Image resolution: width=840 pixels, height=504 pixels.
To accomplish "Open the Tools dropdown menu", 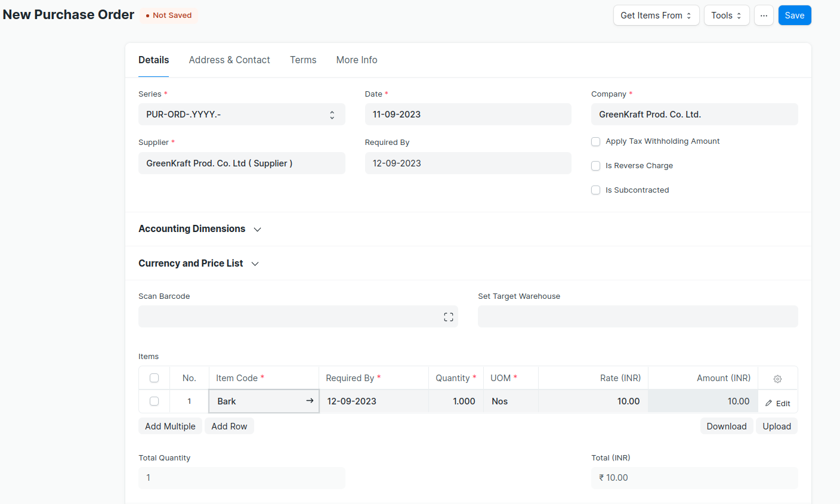I will click(726, 16).
